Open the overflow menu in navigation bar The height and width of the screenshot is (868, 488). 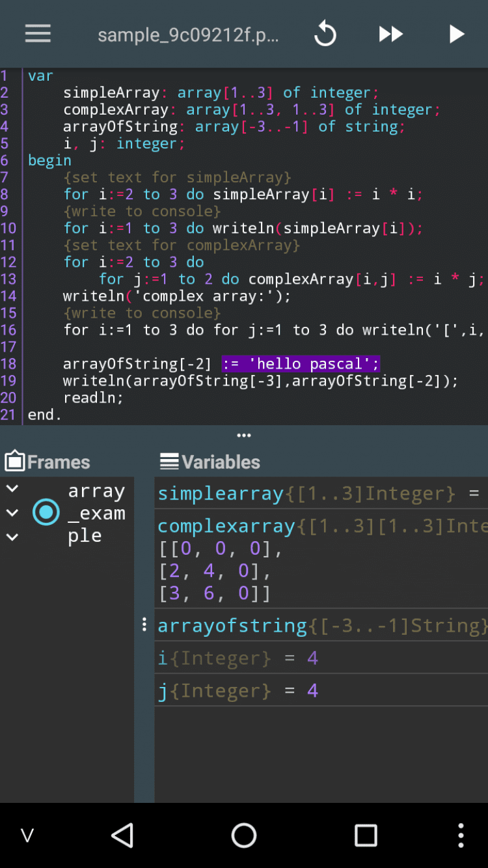[461, 835]
